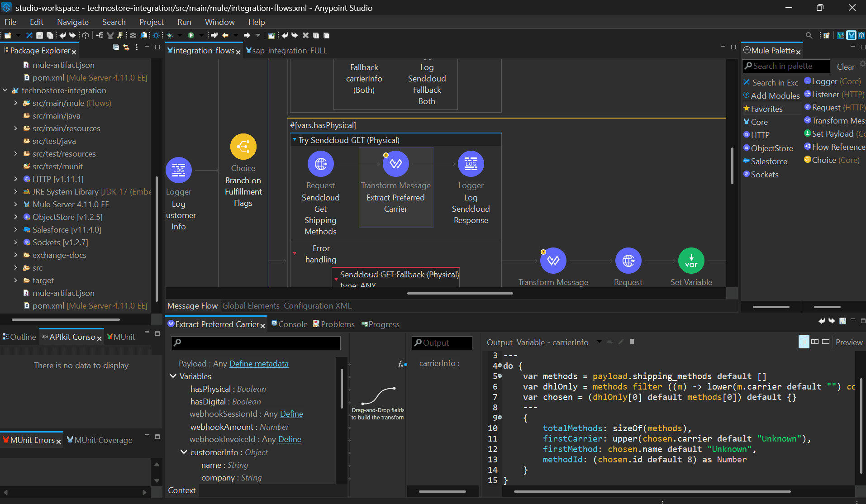Collapse all in Package Explorer
The width and height of the screenshot is (866, 504).
[x=116, y=48]
